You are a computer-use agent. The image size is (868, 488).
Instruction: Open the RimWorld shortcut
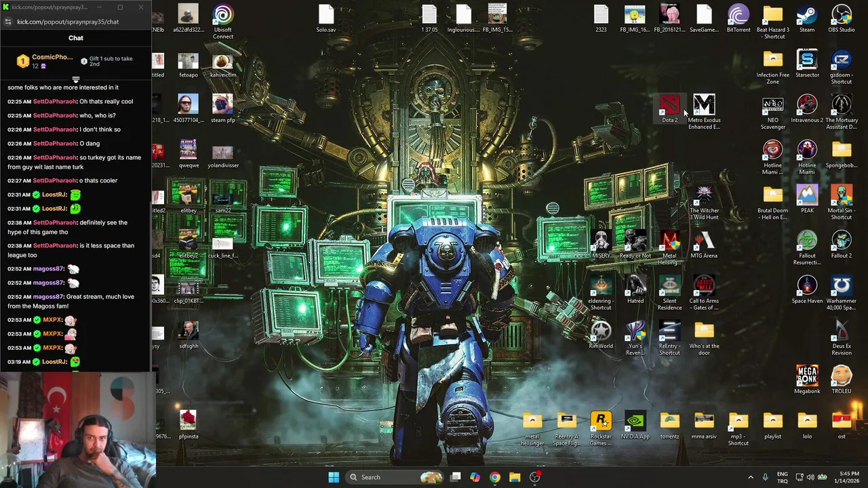tap(601, 335)
